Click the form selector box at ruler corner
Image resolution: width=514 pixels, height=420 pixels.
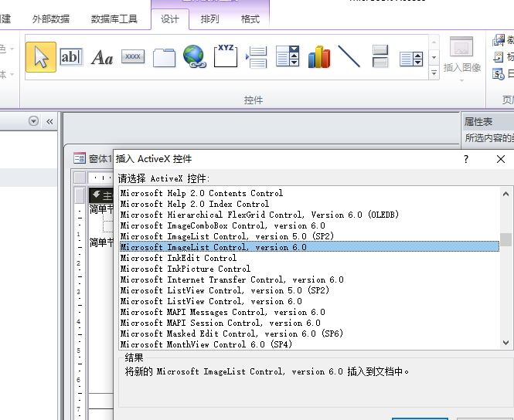point(80,178)
